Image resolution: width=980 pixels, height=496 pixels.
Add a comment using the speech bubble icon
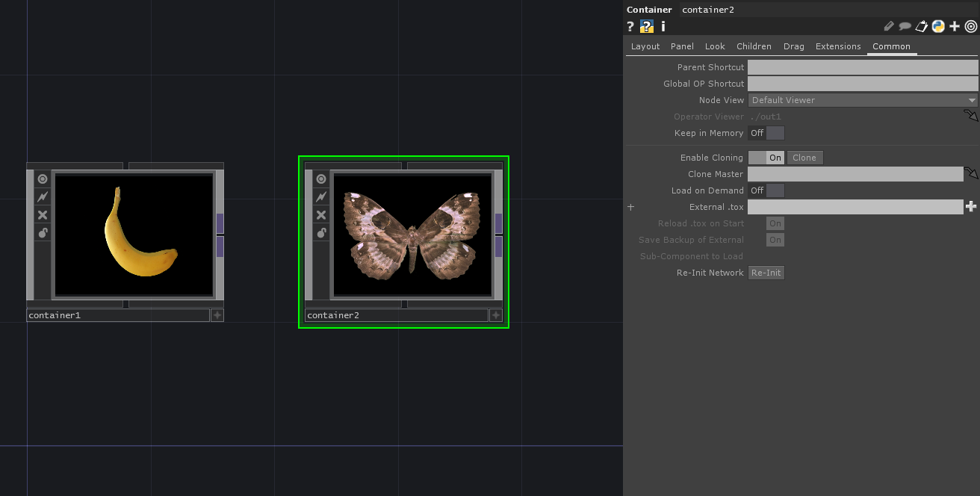905,26
